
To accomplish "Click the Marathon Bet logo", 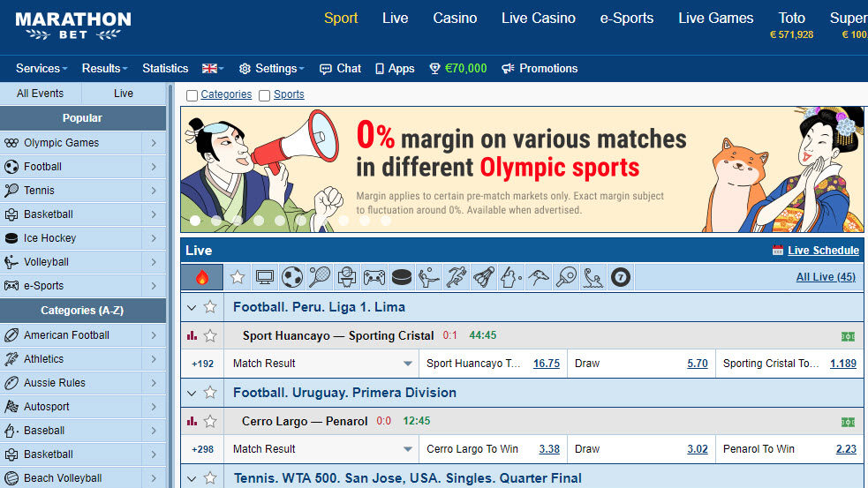I will 73,26.
